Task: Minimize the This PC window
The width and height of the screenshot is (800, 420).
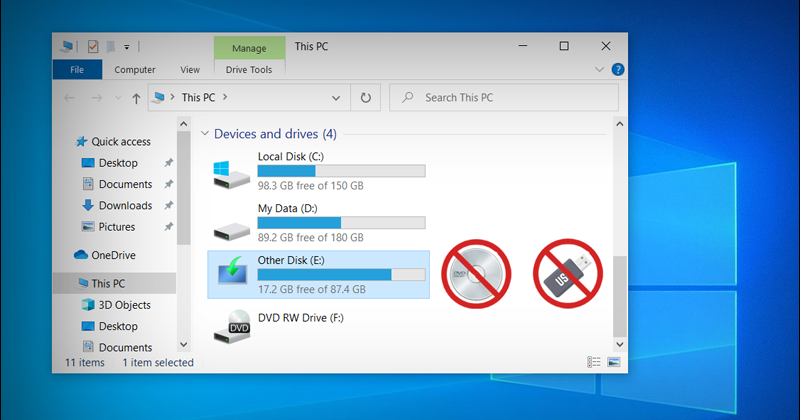Action: [523, 46]
